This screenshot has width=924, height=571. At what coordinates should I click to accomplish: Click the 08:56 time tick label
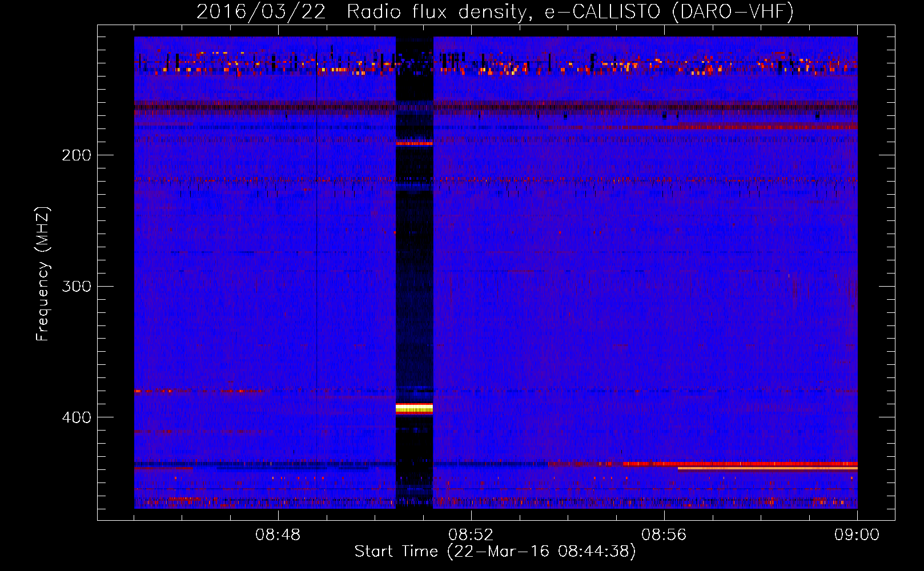click(x=664, y=535)
